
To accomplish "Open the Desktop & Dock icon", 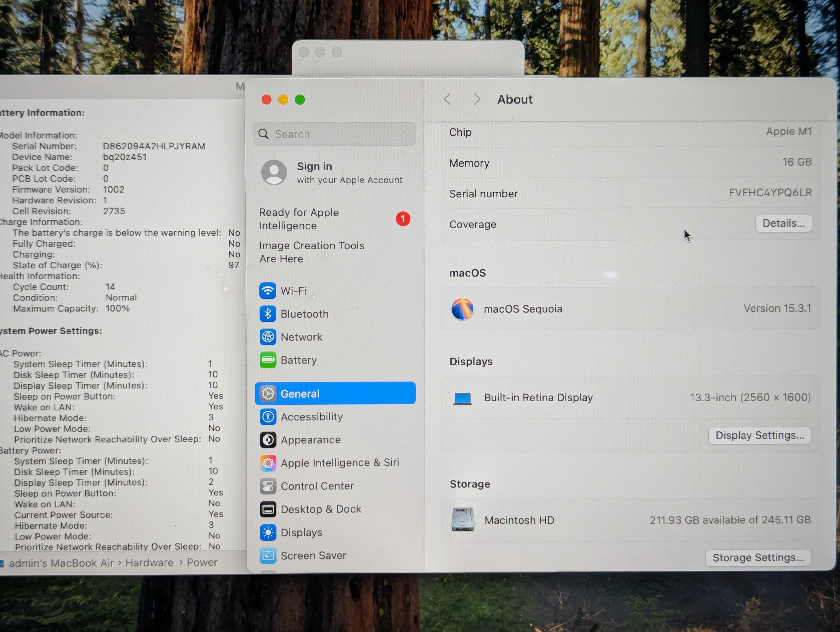I will coord(268,509).
